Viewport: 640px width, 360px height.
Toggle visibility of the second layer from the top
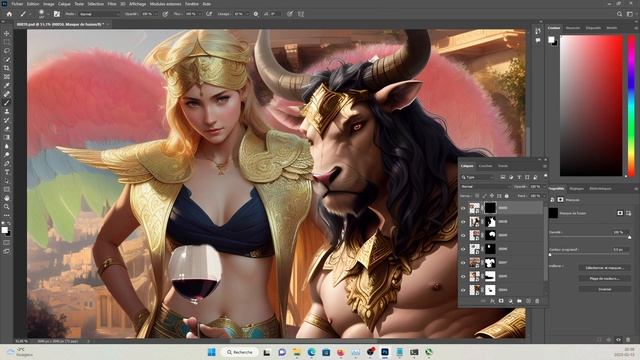[x=463, y=222]
